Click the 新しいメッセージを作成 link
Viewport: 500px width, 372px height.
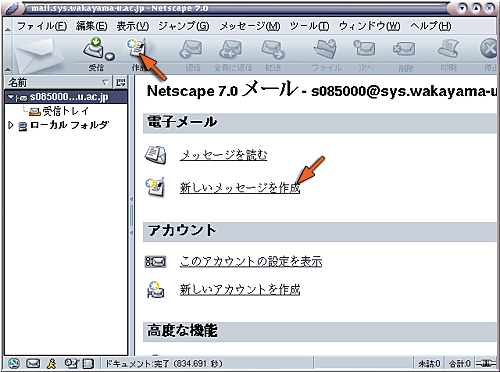[x=240, y=188]
